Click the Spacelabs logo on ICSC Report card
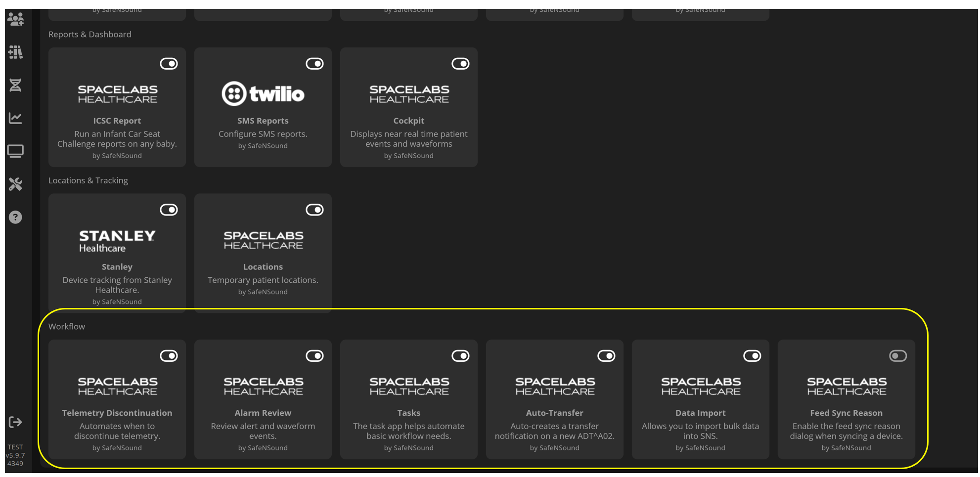The image size is (980, 477). [117, 94]
